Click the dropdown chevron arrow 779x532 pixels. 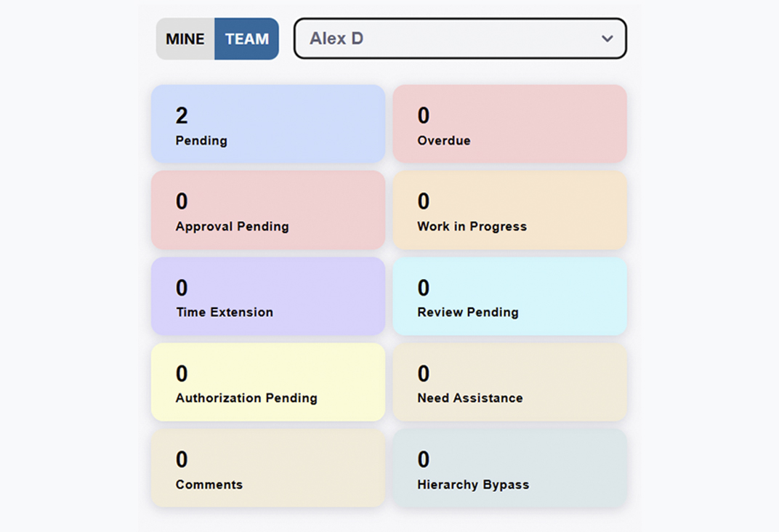(608, 39)
